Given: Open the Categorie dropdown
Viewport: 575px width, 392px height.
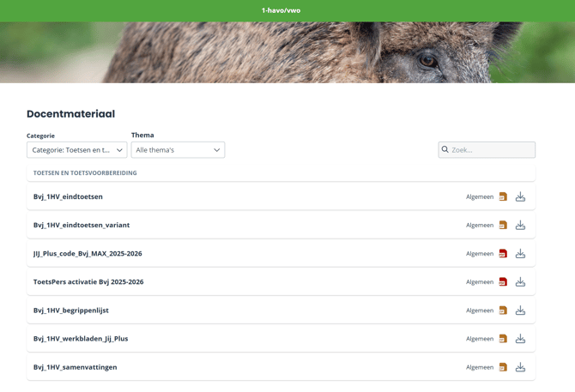Looking at the screenshot, I should pyautogui.click(x=76, y=150).
